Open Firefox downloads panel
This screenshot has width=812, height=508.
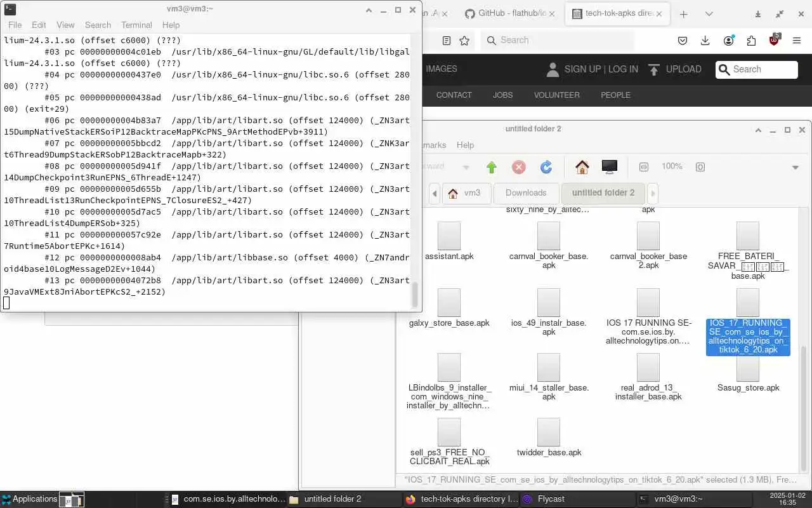pos(705,41)
